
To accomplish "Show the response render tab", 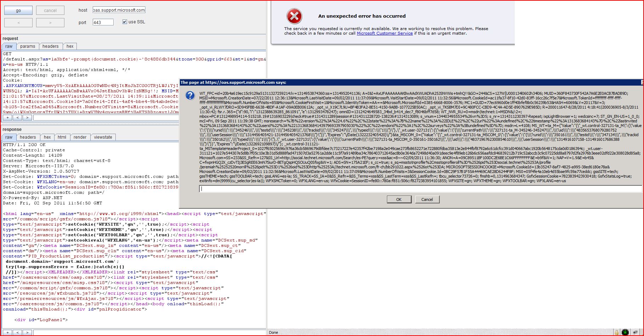I will pos(80,137).
